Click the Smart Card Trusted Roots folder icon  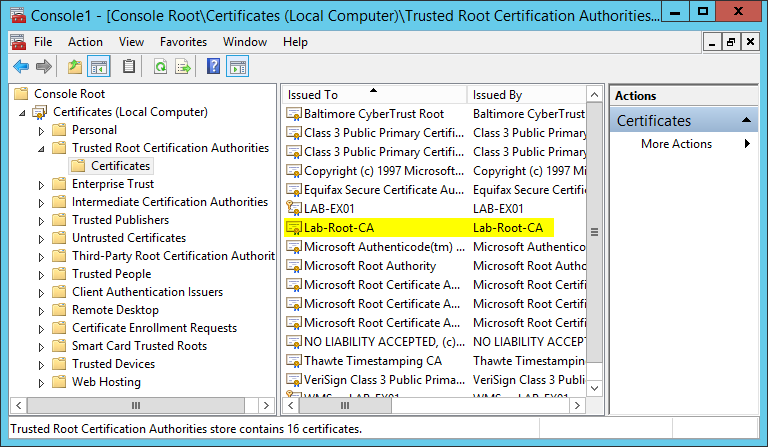coord(59,346)
